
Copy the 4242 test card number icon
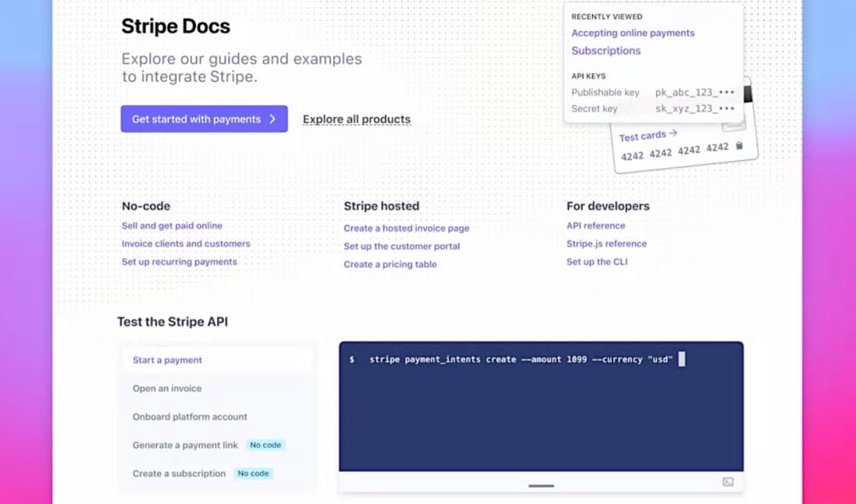739,145
